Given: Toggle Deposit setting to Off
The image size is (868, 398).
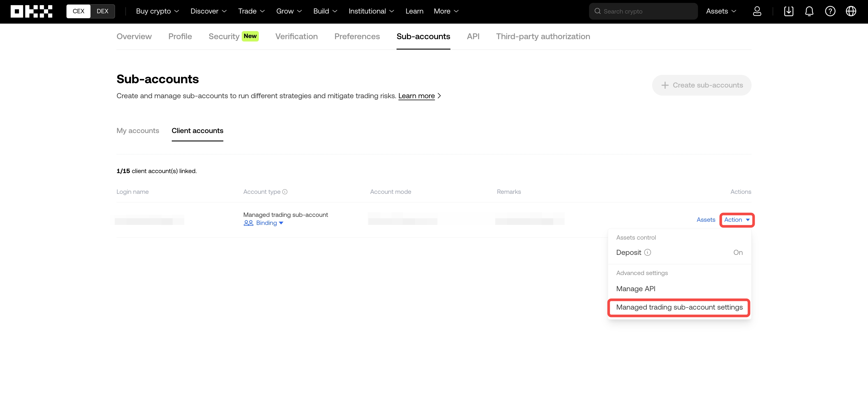Looking at the screenshot, I should [x=738, y=252].
